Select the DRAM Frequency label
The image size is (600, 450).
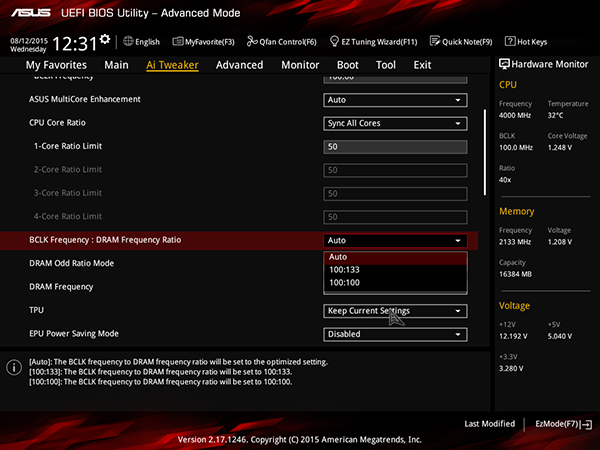(61, 287)
